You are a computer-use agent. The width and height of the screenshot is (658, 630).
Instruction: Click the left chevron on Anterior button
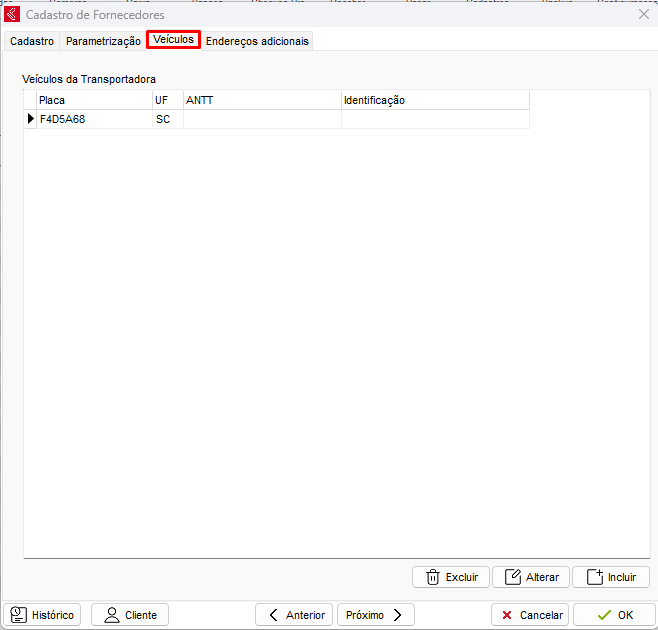273,615
